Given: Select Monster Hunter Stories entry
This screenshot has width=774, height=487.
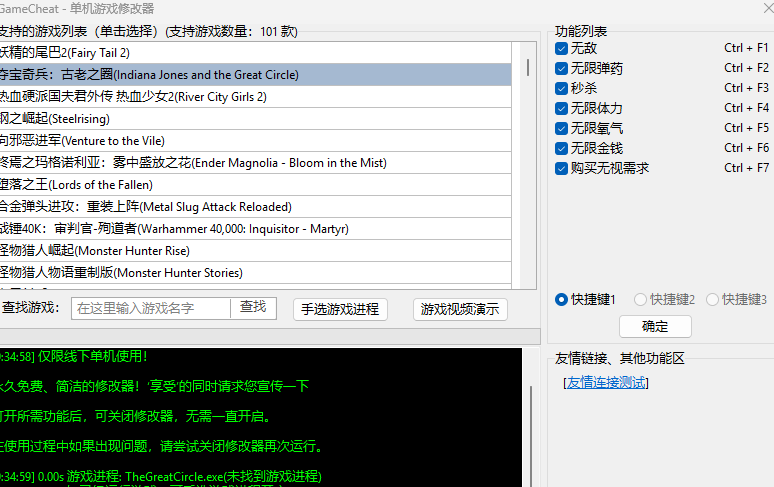Looking at the screenshot, I should (255, 272).
